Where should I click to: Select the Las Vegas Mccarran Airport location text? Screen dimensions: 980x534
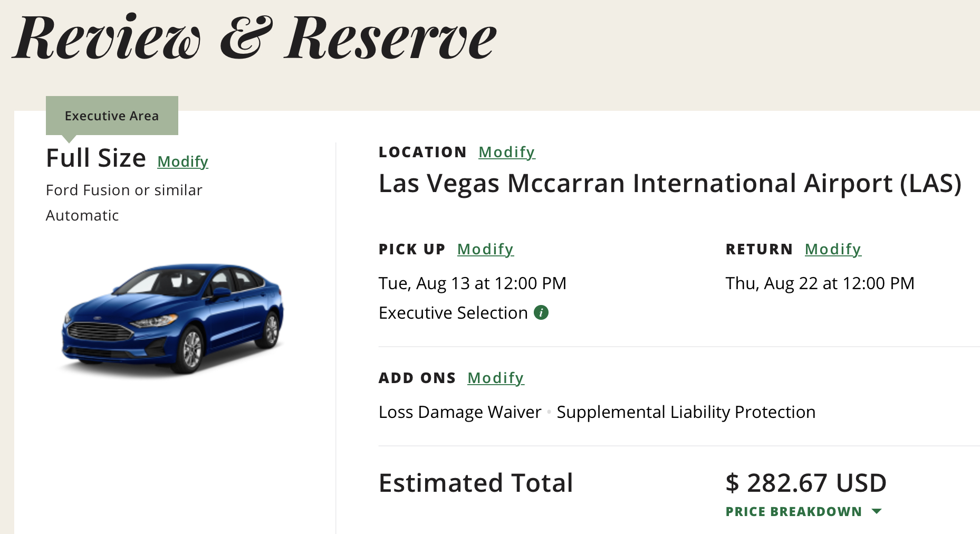click(x=670, y=184)
